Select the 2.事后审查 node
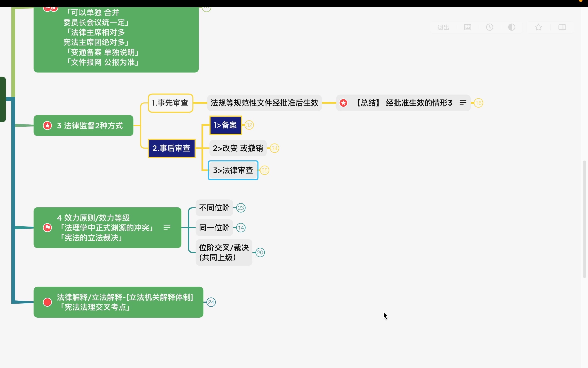Screen dimensions: 588x368 tap(172, 148)
